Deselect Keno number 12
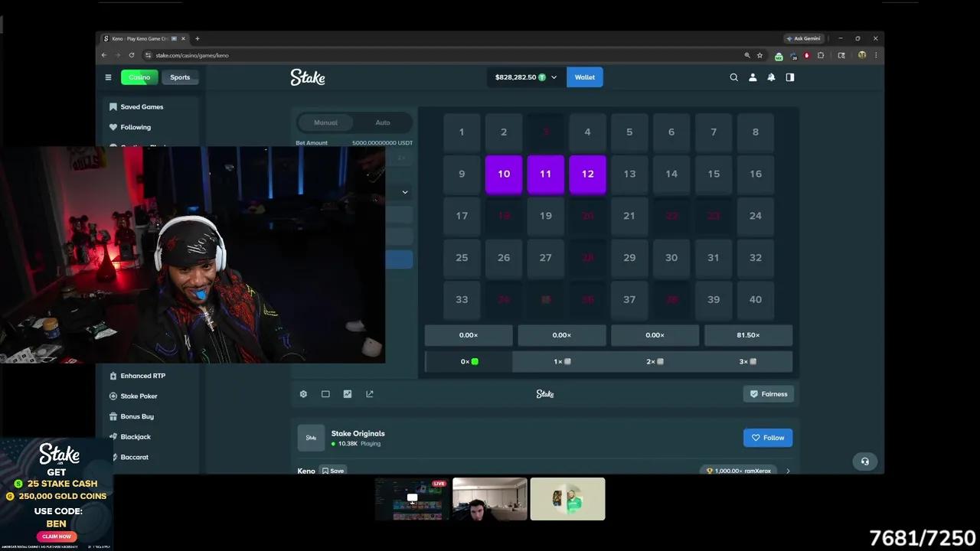Viewport: 980px width, 551px height. point(587,174)
